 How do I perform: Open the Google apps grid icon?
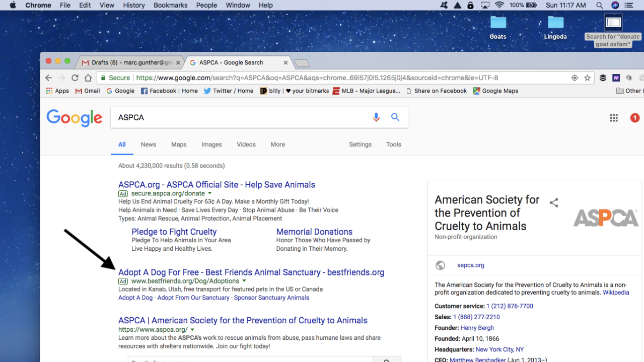click(613, 118)
